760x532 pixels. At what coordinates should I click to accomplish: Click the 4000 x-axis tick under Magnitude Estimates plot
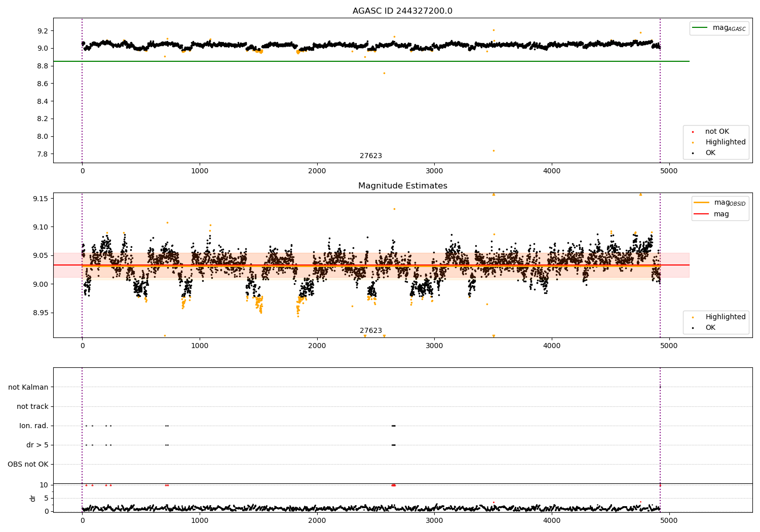(x=552, y=346)
